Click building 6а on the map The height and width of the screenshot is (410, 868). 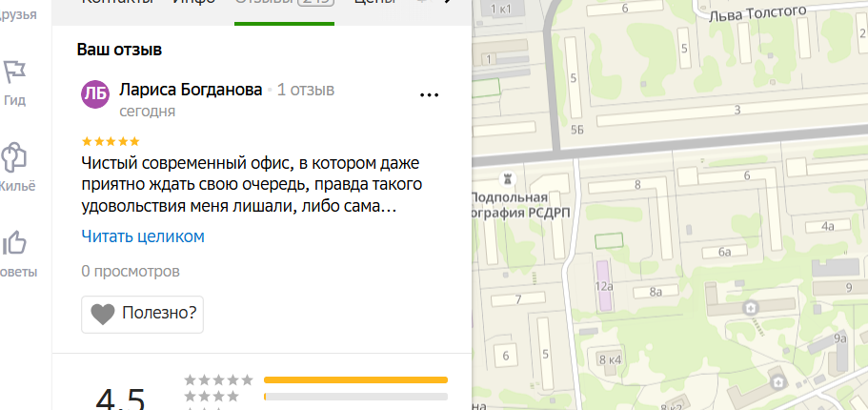725,252
